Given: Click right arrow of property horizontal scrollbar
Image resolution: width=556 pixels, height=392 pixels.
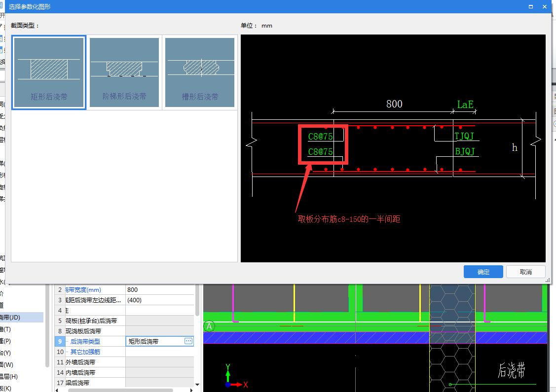Looking at the screenshot, I should point(191,390).
